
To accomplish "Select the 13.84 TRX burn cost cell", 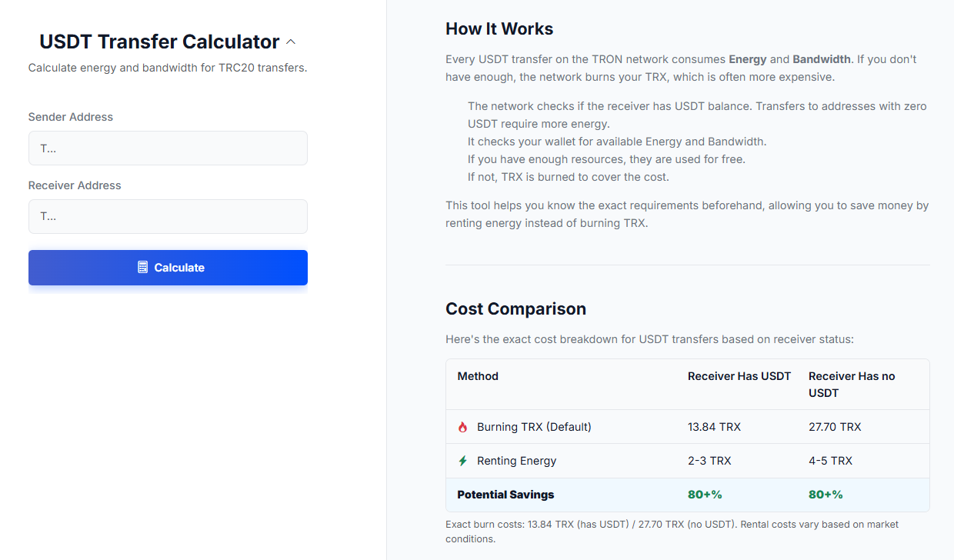I will point(714,427).
